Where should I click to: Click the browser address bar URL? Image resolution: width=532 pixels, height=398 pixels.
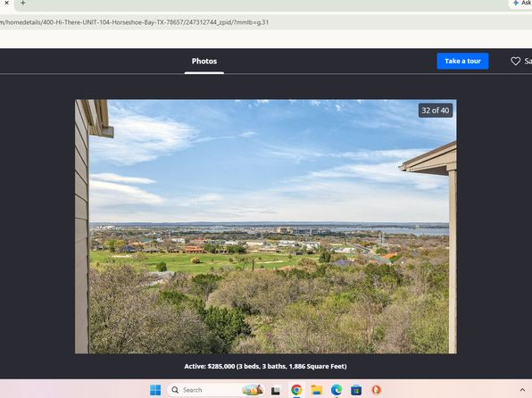[x=135, y=22]
